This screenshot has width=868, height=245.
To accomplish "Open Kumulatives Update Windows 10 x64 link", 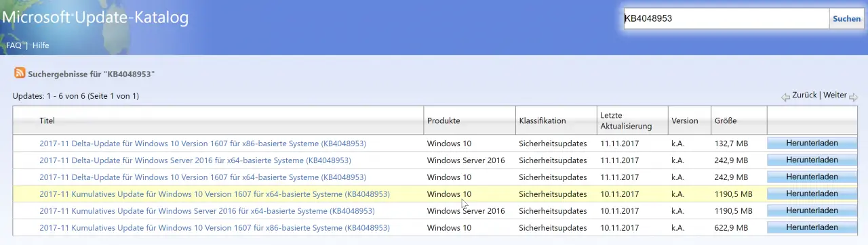I will (x=214, y=194).
